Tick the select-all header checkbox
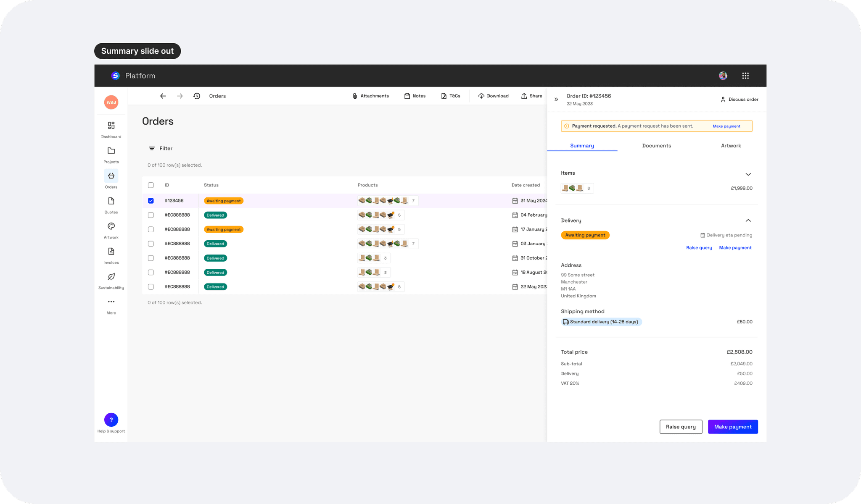Image resolution: width=861 pixels, height=504 pixels. coord(151,185)
